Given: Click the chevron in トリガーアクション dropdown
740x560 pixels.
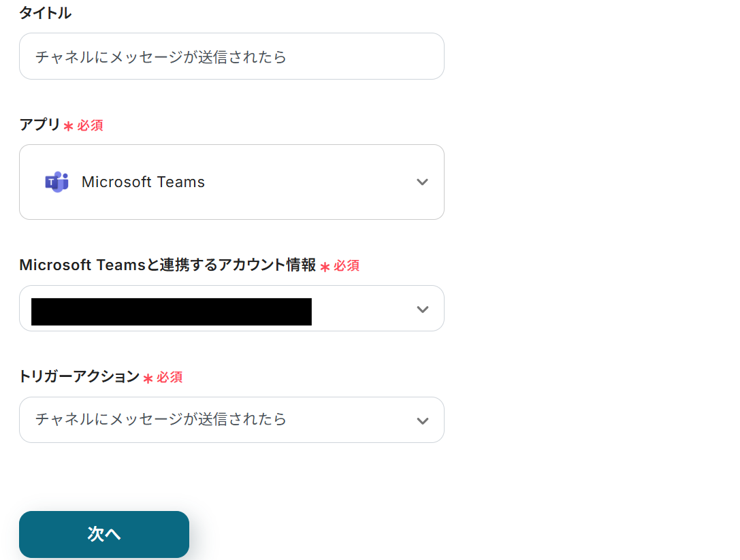Looking at the screenshot, I should click(x=422, y=421).
